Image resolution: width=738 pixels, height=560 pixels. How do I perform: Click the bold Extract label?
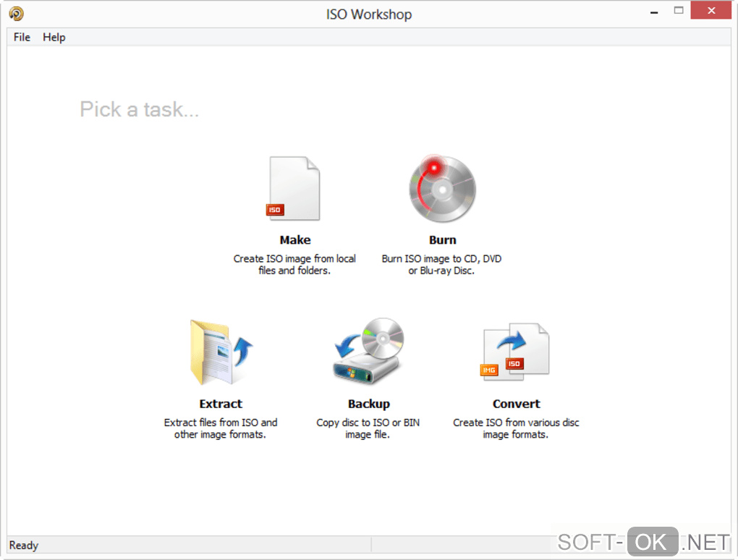(x=221, y=404)
